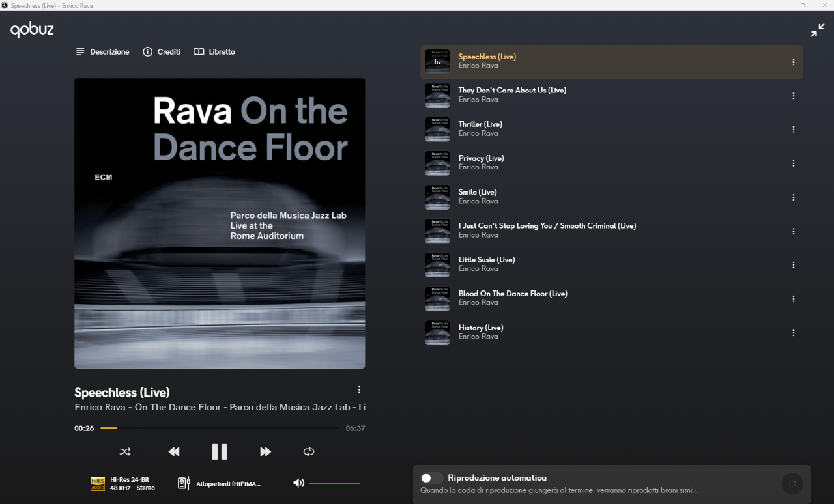This screenshot has width=834, height=504.
Task: Click the Hi-Res Audio quality badge
Action: click(98, 483)
